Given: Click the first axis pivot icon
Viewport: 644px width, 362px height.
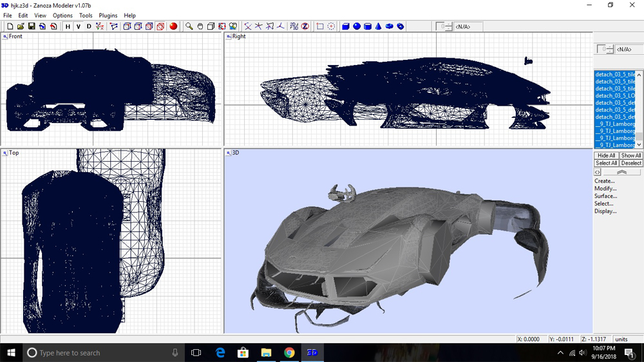Looking at the screenshot, I should click(248, 26).
